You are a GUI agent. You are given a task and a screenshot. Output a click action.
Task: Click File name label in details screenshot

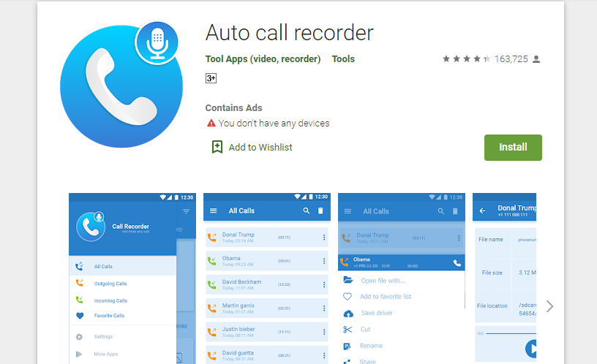(491, 239)
